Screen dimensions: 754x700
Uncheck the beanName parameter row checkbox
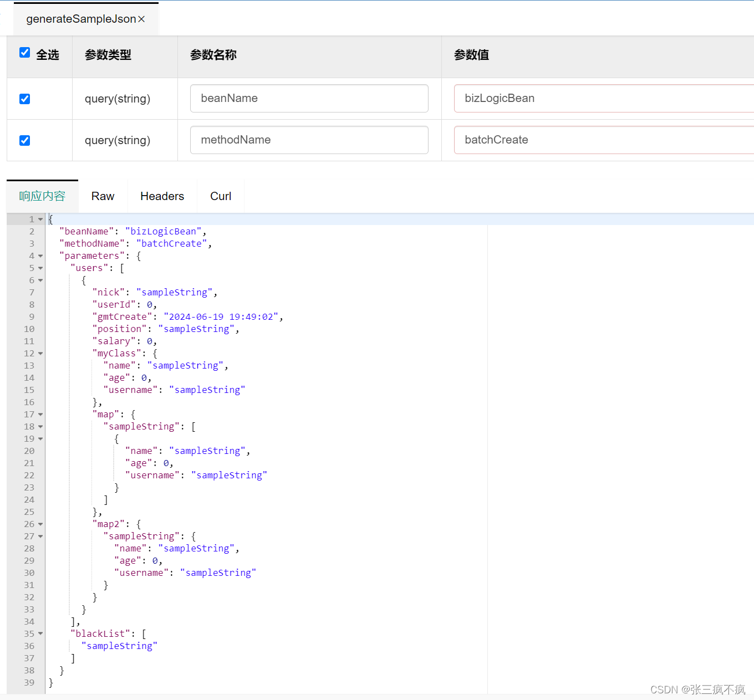(24, 99)
